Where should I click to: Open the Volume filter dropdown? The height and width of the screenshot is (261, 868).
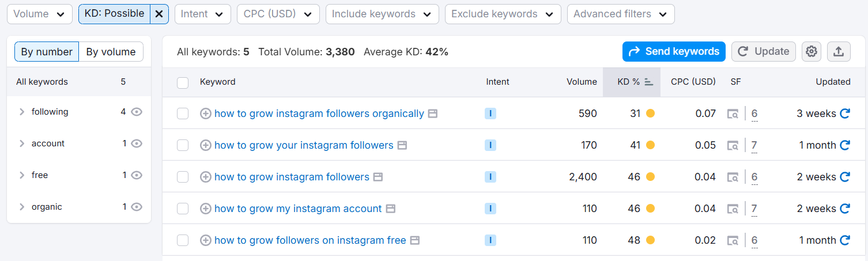(x=39, y=14)
